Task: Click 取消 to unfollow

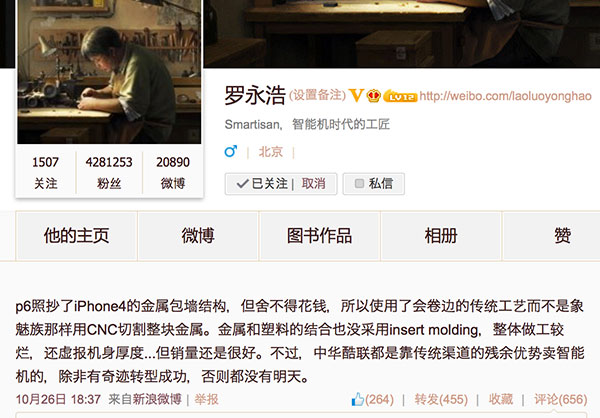Action: tap(313, 184)
